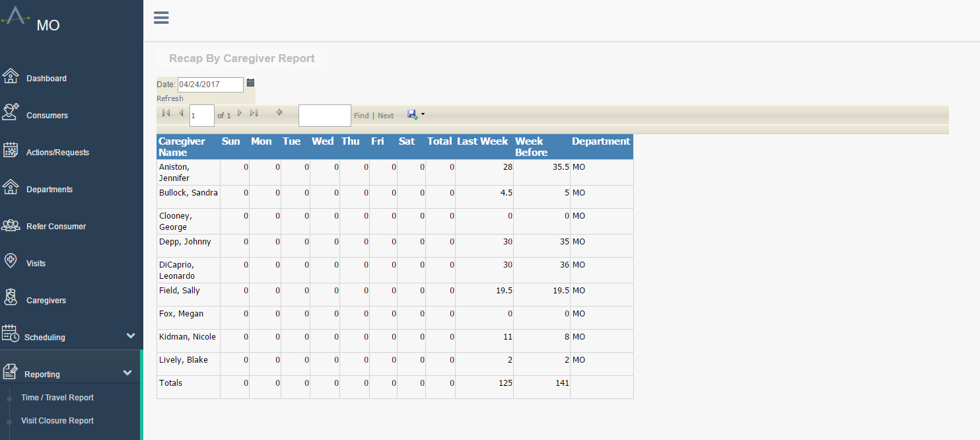Click back to parent report arrow
980x440 pixels.
coord(279,112)
